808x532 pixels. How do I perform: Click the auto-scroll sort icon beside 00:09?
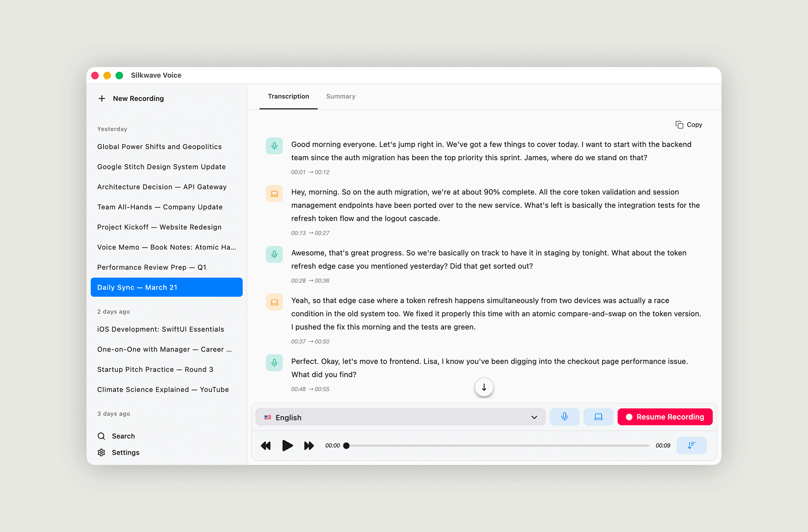click(691, 445)
